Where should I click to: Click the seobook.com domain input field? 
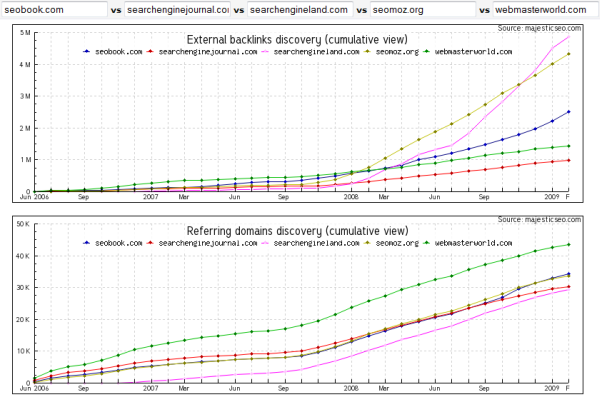[54, 10]
